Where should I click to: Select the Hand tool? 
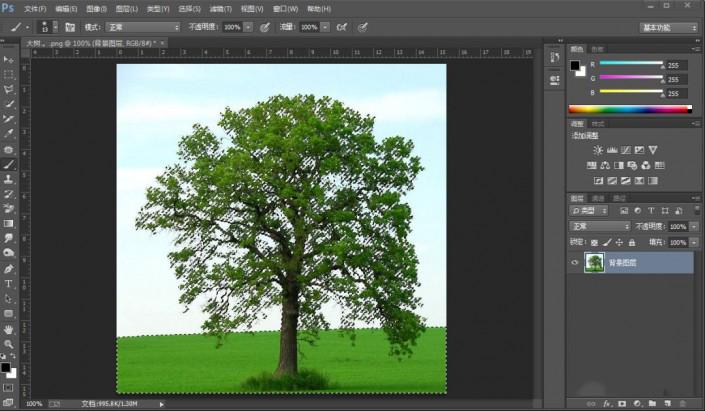point(9,328)
